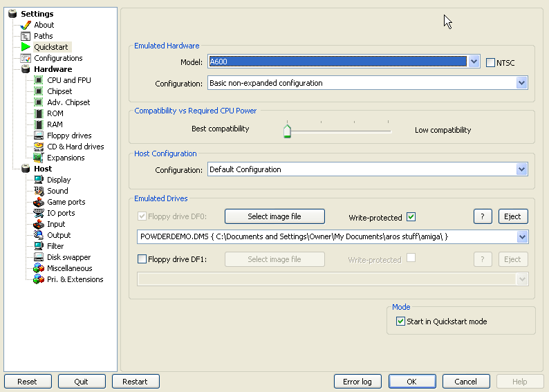Open the Model dropdown showing A600
Viewport: 549px width, 392px height.
(474, 62)
